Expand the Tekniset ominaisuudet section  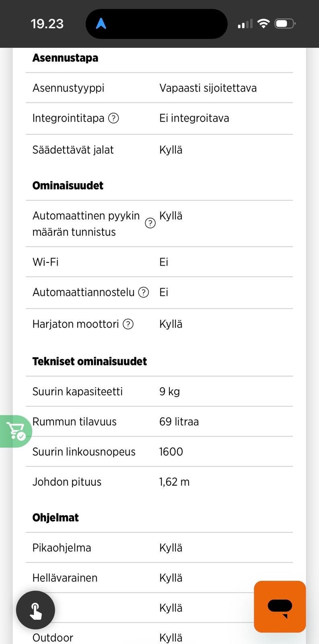[89, 361]
